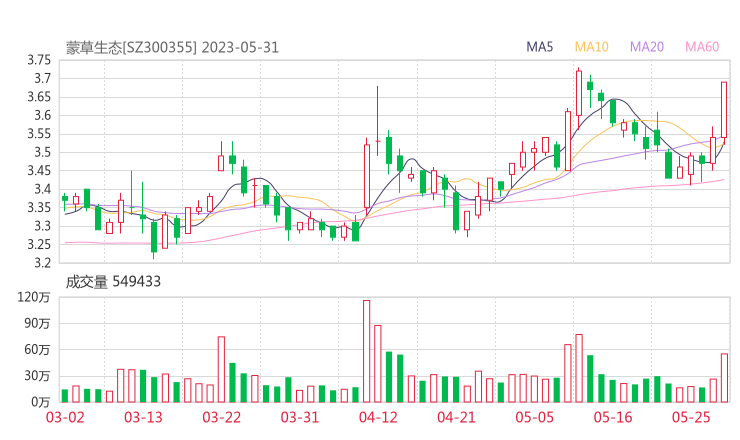Click the 3.4 price axis label

42,189
